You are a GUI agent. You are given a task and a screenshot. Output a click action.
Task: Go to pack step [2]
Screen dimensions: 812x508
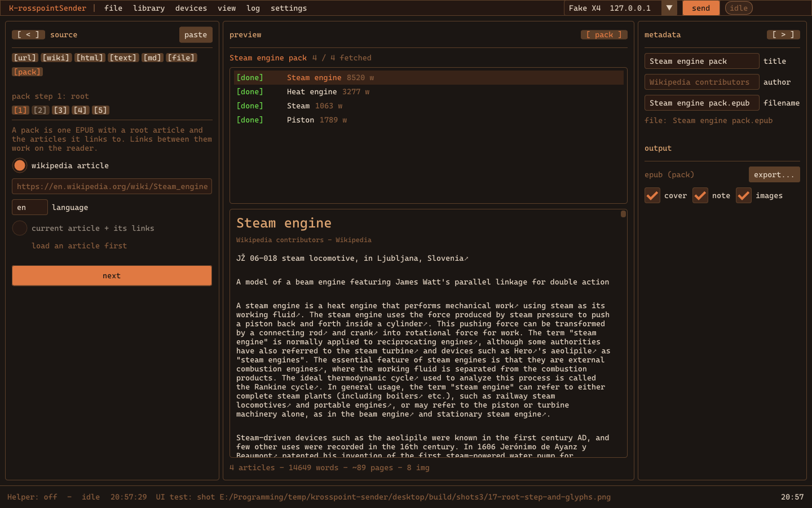pyautogui.click(x=40, y=110)
